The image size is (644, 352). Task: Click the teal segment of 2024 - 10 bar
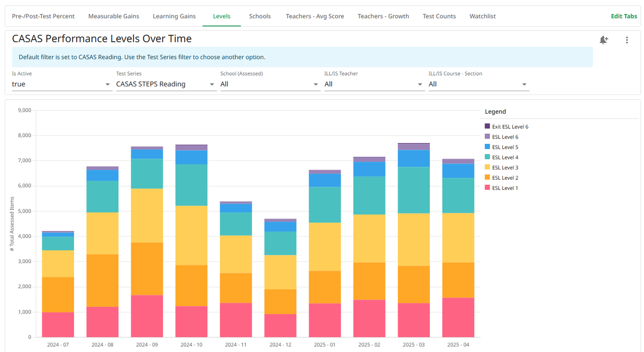tap(192, 185)
